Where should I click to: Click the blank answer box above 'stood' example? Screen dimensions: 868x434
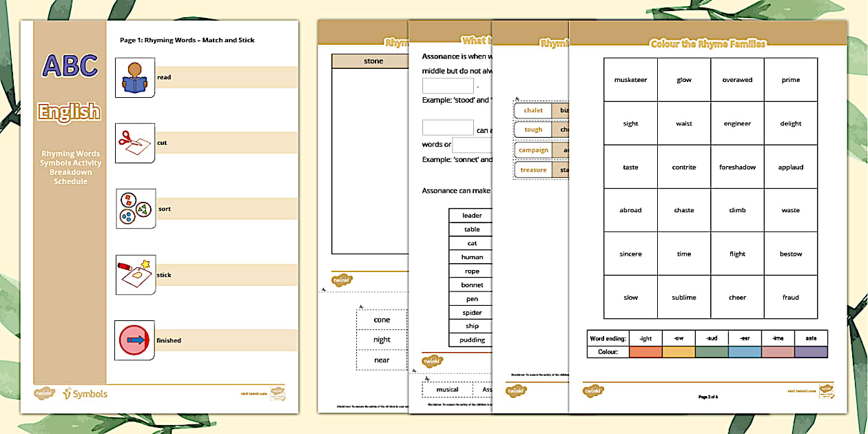pos(448,86)
